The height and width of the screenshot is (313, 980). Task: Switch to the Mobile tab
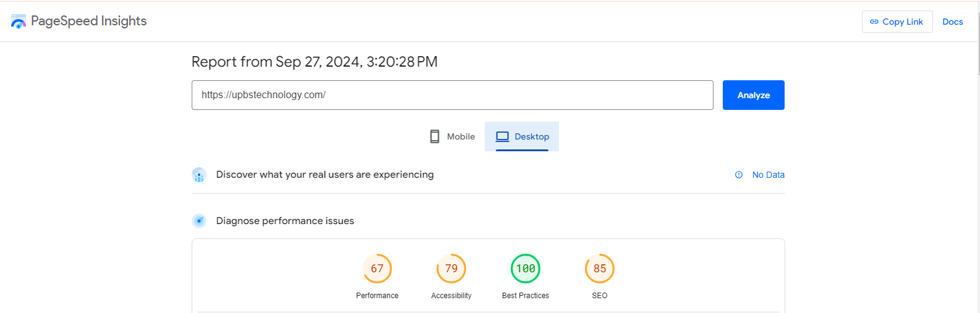[452, 136]
